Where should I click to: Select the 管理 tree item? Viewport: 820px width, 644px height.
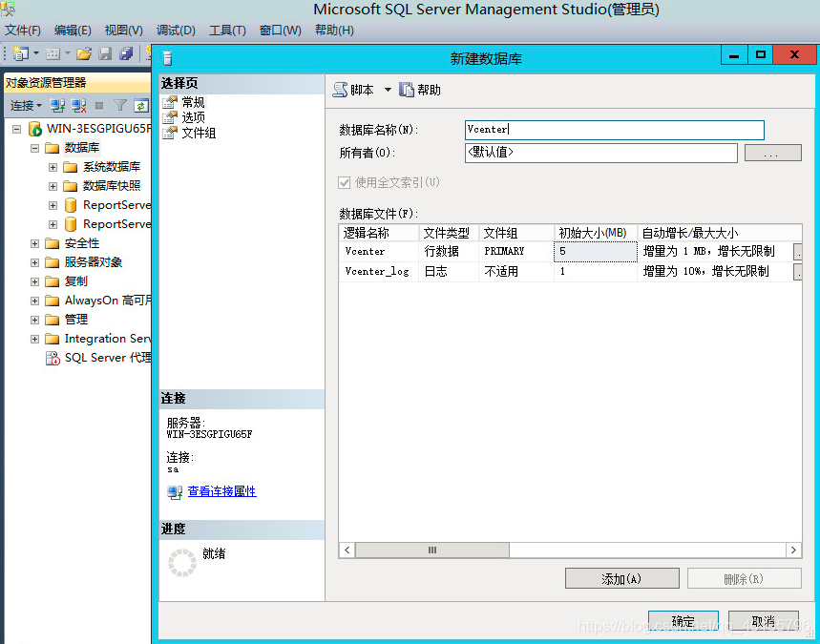(x=76, y=320)
